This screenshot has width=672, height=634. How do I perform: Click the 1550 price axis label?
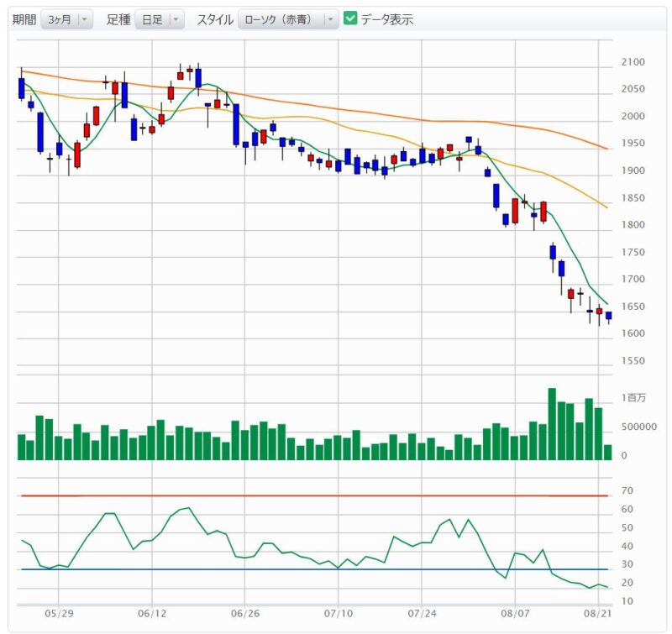(x=633, y=361)
